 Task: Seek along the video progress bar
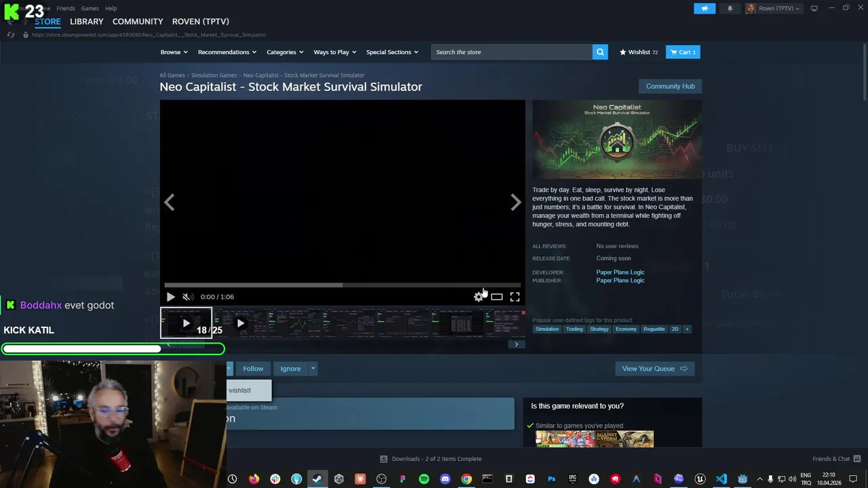(x=342, y=285)
